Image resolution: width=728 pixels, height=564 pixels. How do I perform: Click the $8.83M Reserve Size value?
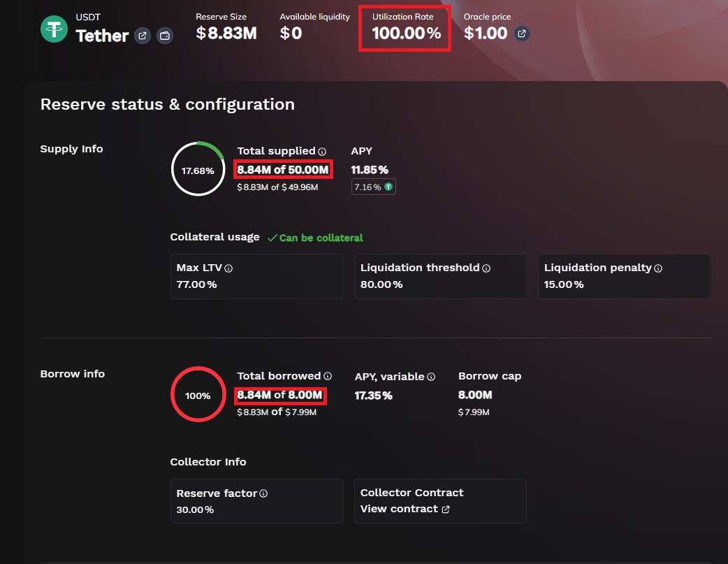pyautogui.click(x=226, y=33)
